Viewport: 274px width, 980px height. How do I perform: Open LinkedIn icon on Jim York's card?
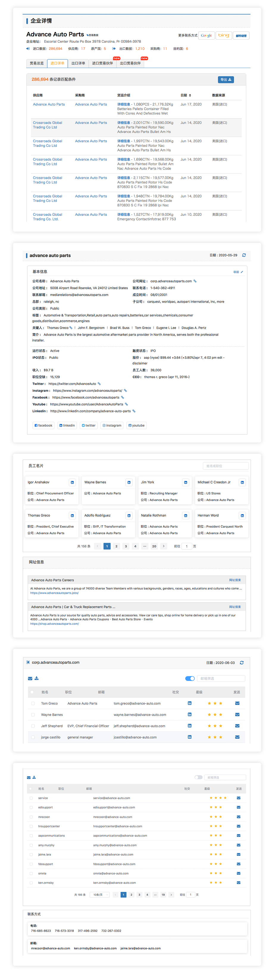186,482
